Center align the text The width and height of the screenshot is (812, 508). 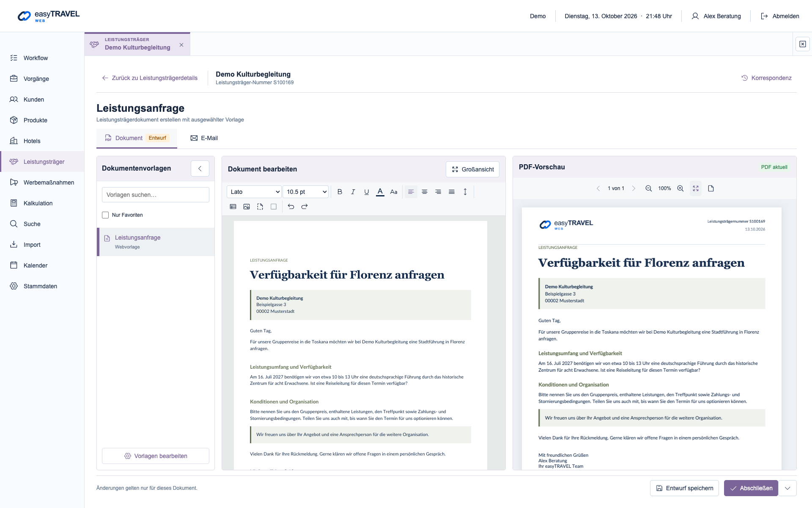(x=425, y=192)
